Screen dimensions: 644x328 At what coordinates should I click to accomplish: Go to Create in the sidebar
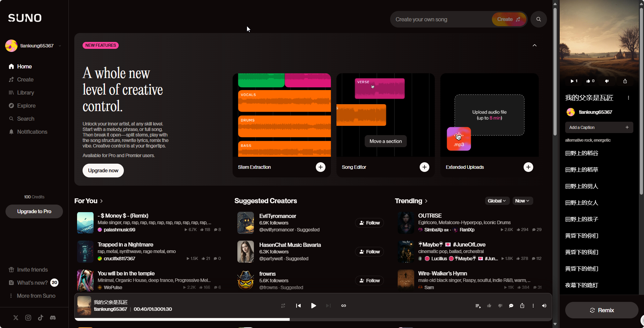click(x=21, y=79)
